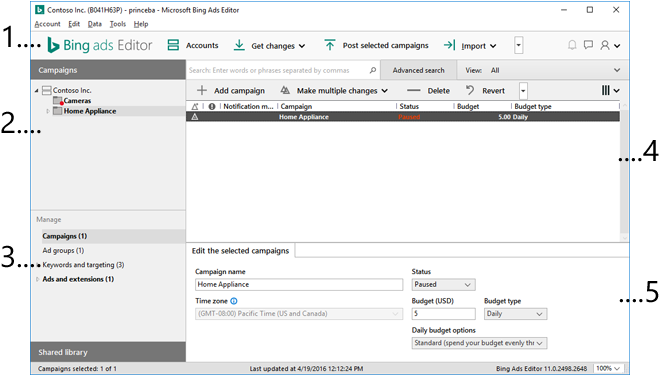Open the Tools menu
The width and height of the screenshot is (659, 375).
(x=118, y=24)
